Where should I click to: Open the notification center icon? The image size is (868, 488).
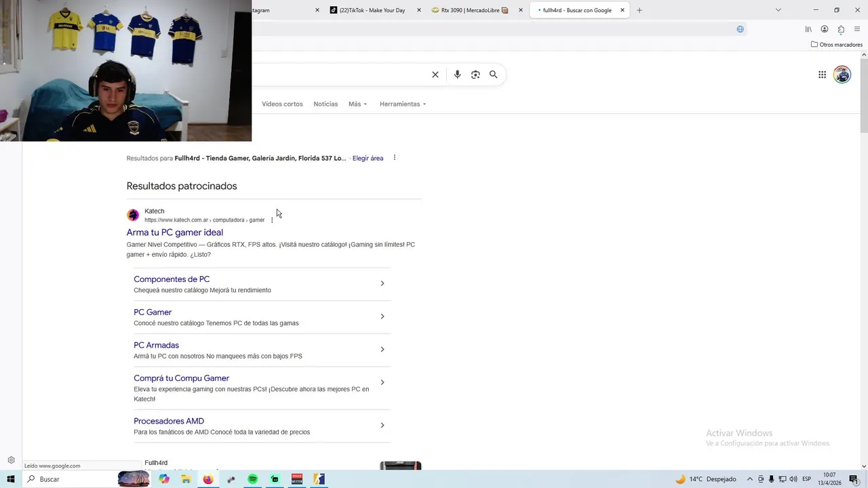(854, 479)
